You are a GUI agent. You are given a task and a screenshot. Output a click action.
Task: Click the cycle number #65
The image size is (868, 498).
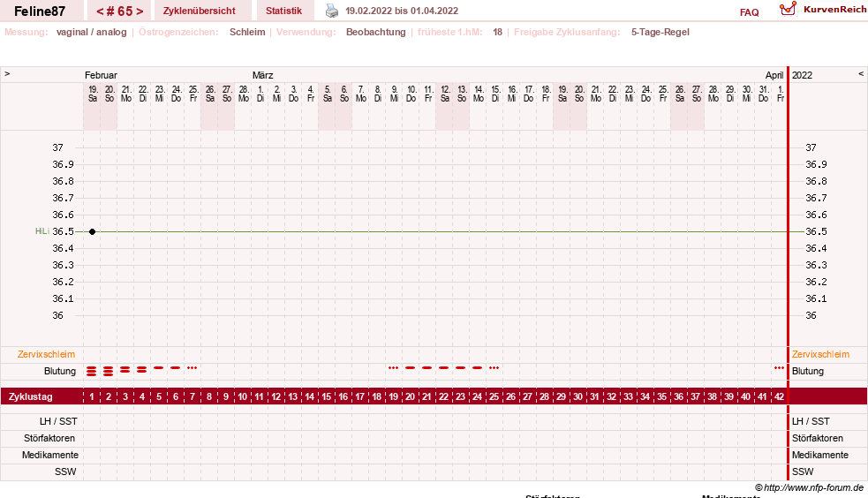click(x=119, y=11)
